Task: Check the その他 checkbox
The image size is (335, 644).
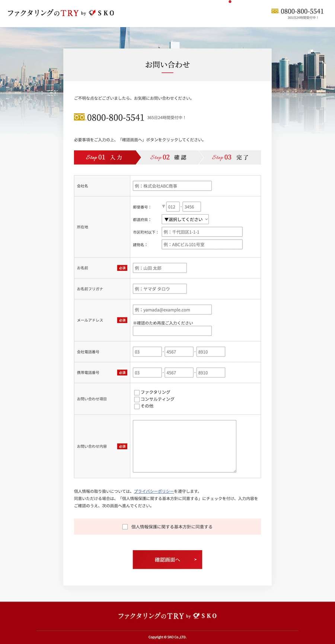Action: (x=137, y=406)
